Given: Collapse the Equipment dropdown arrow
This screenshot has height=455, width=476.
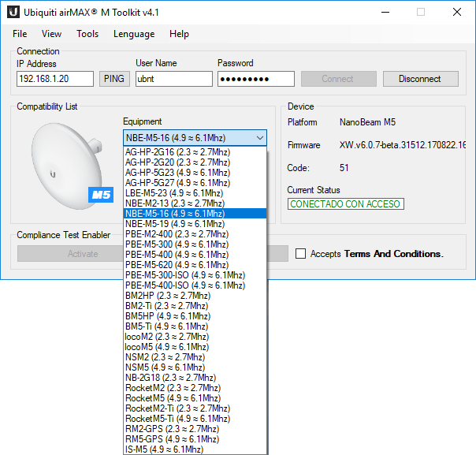Looking at the screenshot, I should (x=260, y=138).
